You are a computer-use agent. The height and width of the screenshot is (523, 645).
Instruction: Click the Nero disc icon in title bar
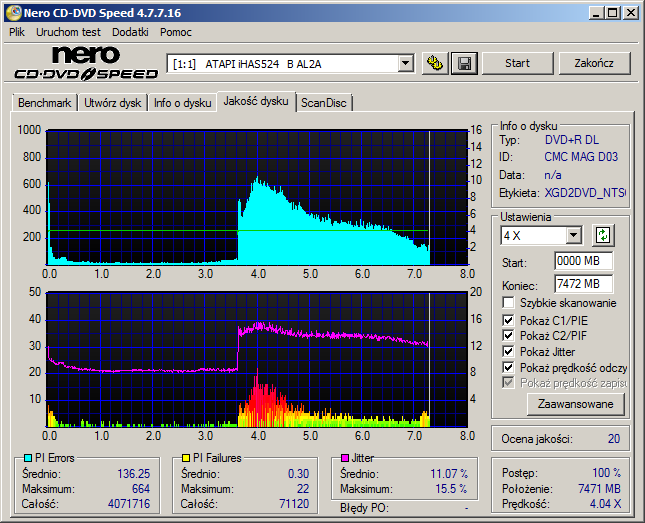(x=13, y=13)
